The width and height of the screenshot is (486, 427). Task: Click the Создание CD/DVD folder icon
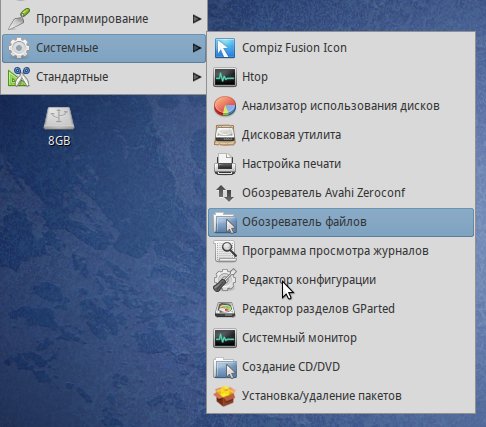225,367
